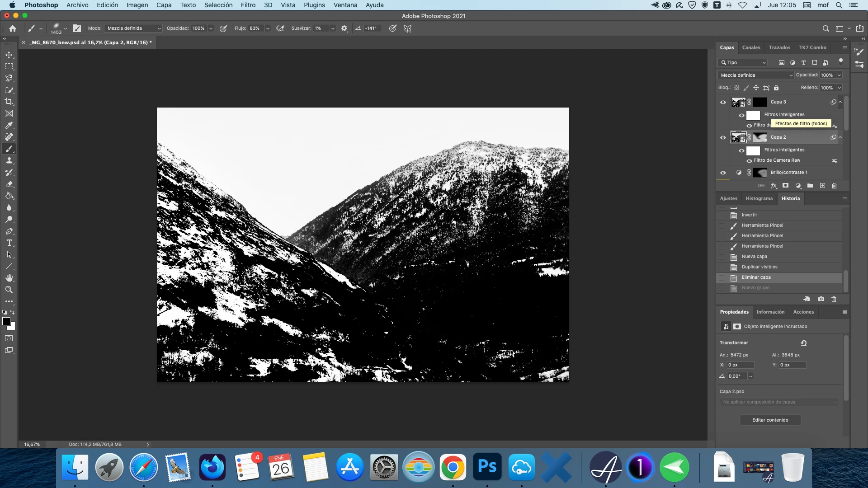Viewport: 868px width, 488px height.
Task: Select the Duplicar visibles history state
Action: point(759,267)
